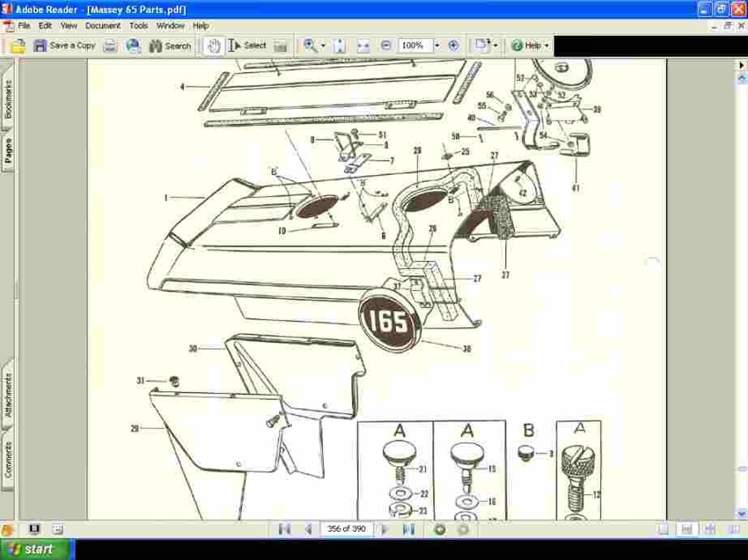Open the Attachments side panel tab
Viewport: 748px width, 560px height.
7,395
